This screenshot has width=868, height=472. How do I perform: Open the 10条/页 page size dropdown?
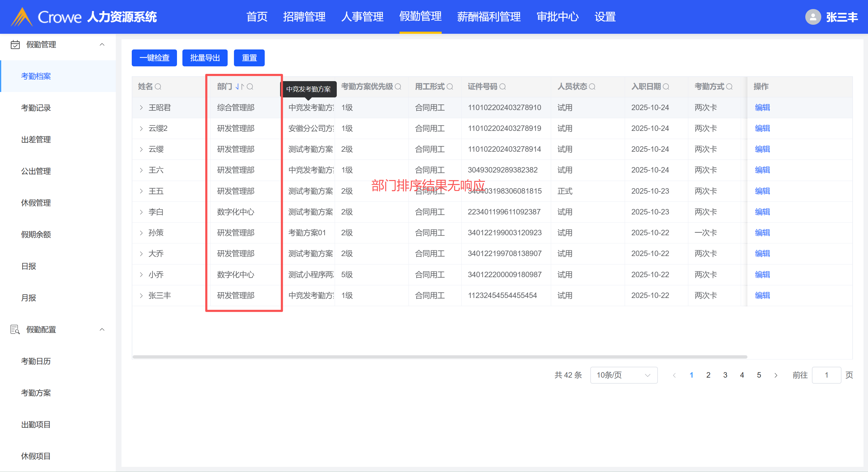pos(623,375)
